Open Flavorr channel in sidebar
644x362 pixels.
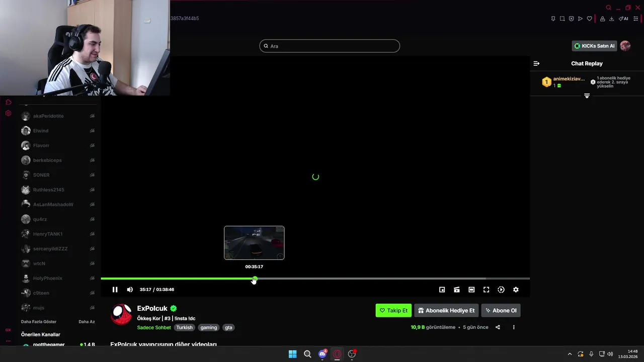(x=58, y=145)
